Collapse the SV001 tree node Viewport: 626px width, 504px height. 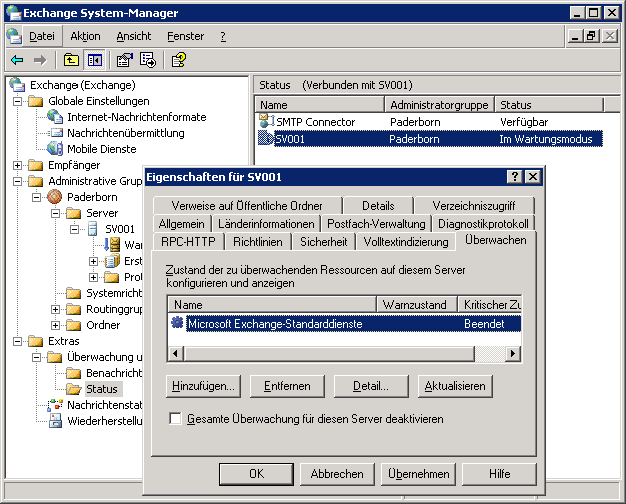(x=74, y=229)
